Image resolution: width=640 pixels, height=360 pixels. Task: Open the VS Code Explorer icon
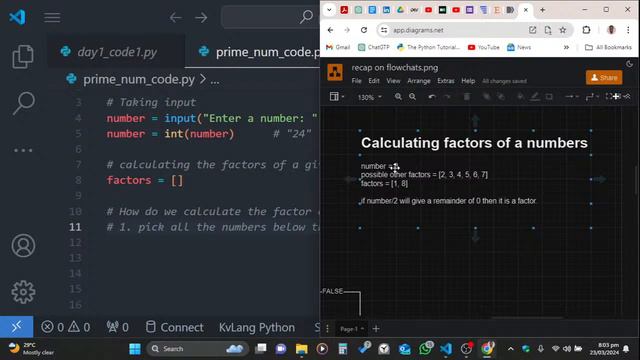coord(23,56)
